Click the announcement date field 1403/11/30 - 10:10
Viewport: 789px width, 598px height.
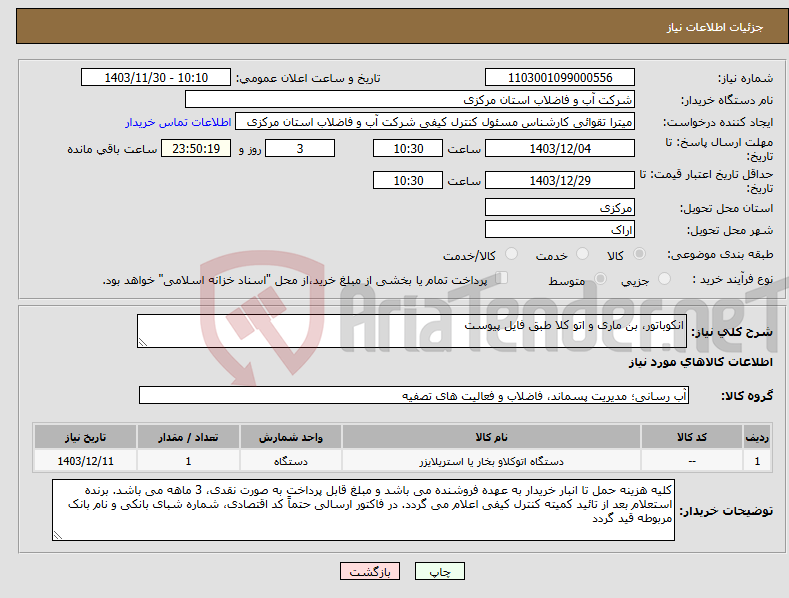[155, 78]
